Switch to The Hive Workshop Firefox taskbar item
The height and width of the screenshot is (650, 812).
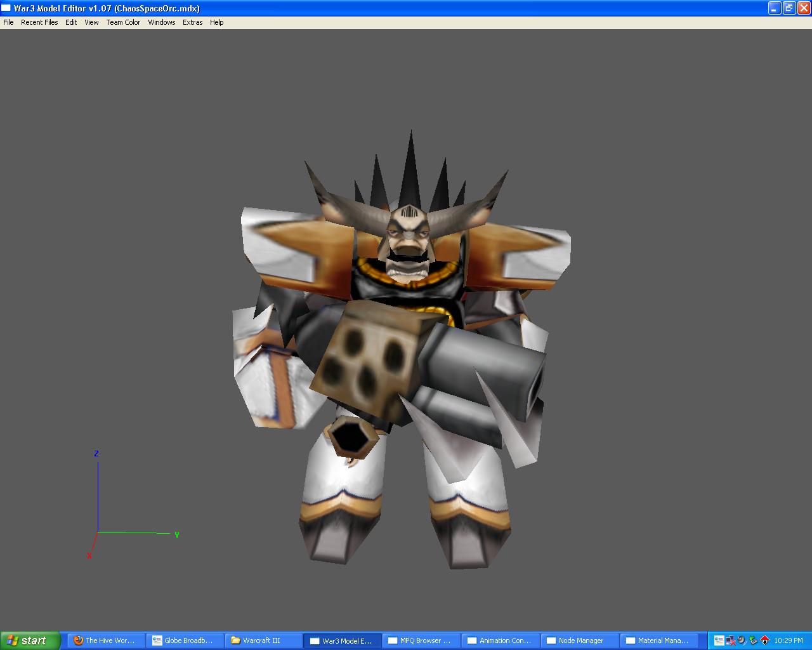(106, 640)
